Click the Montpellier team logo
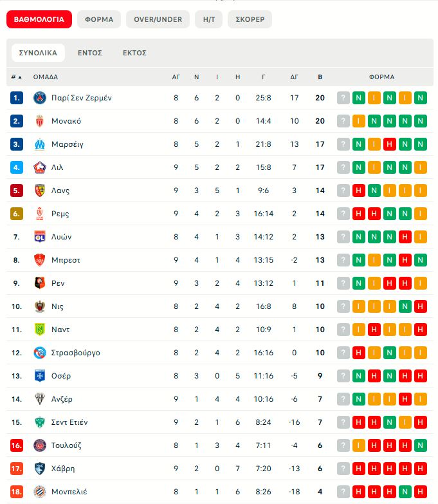Image resolution: width=438 pixels, height=504 pixels. [x=40, y=492]
